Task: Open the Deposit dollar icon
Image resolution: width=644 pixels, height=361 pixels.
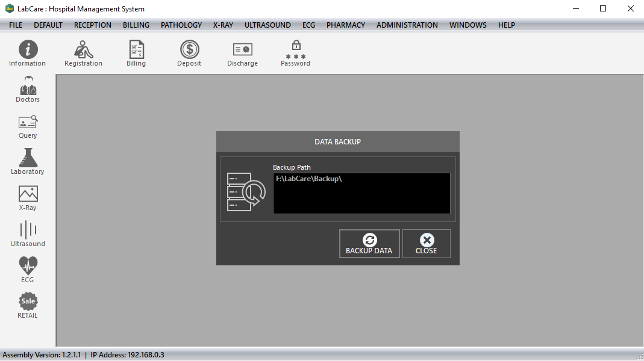Action: tap(189, 54)
